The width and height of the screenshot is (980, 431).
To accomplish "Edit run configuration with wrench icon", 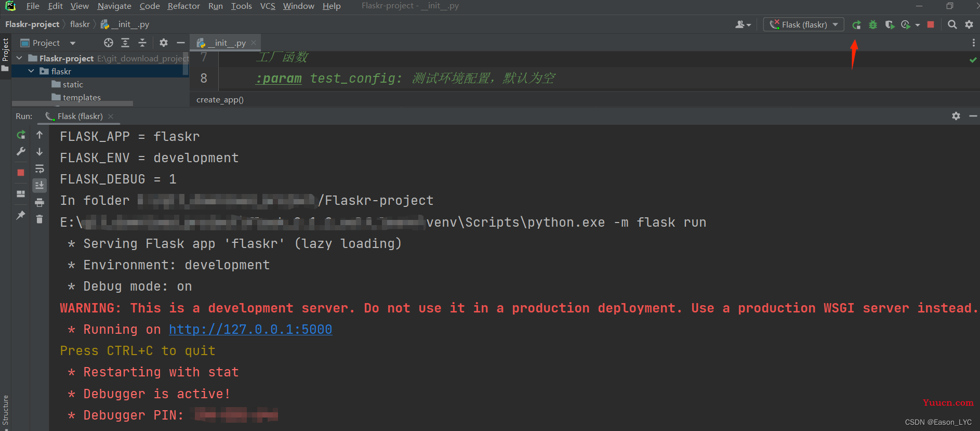I will [21, 152].
